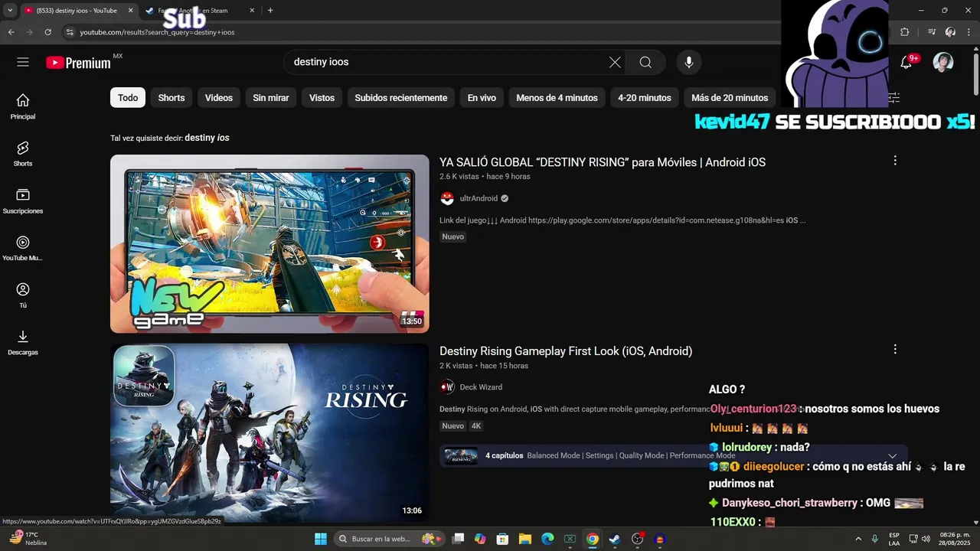
Task: Open Steam from the taskbar
Action: click(615, 539)
